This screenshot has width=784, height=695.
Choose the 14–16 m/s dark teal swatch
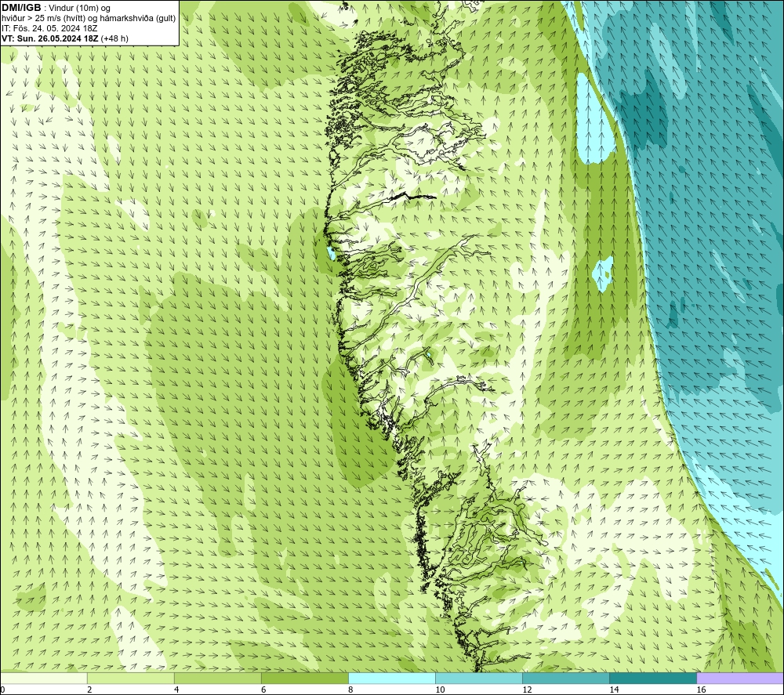coord(652,678)
